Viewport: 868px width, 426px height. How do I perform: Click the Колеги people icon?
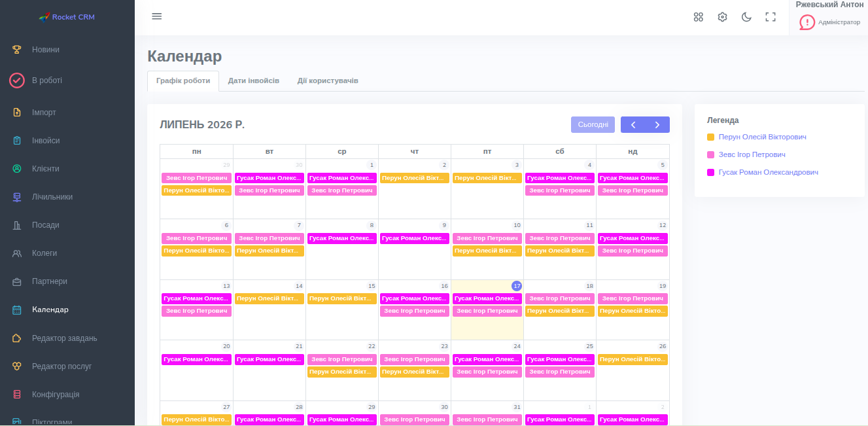tap(17, 253)
